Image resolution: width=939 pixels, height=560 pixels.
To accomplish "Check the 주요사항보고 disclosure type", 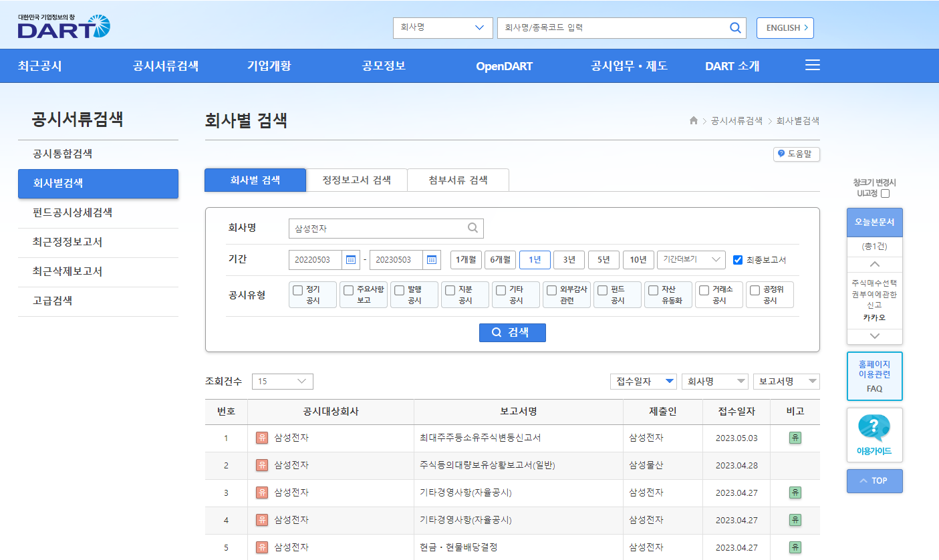I will [x=349, y=290].
